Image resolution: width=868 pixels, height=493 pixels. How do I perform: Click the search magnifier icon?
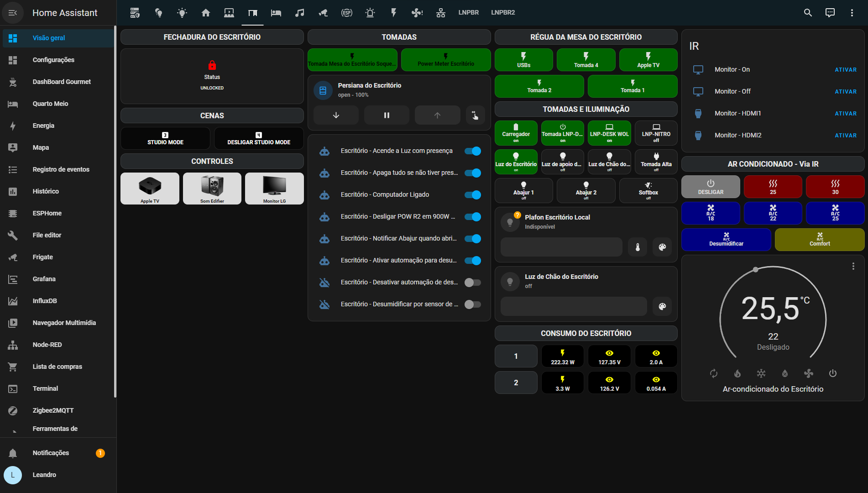click(x=808, y=13)
